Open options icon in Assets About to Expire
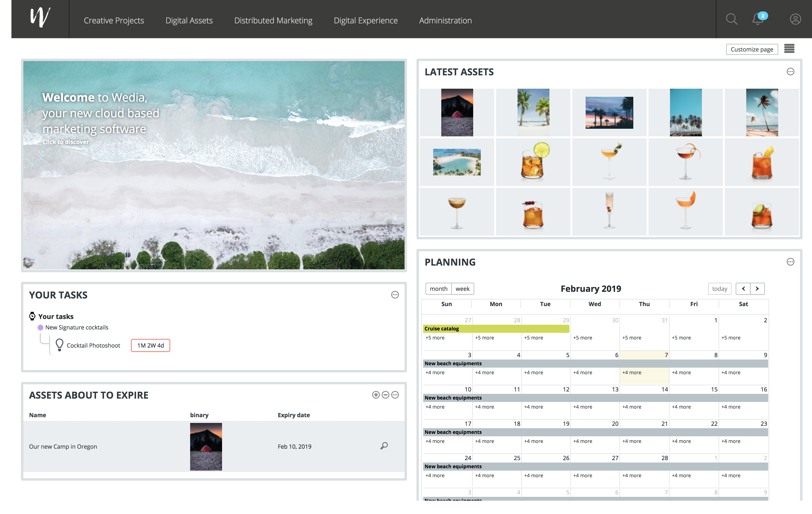Image resolution: width=812 pixels, height=514 pixels. (x=395, y=395)
